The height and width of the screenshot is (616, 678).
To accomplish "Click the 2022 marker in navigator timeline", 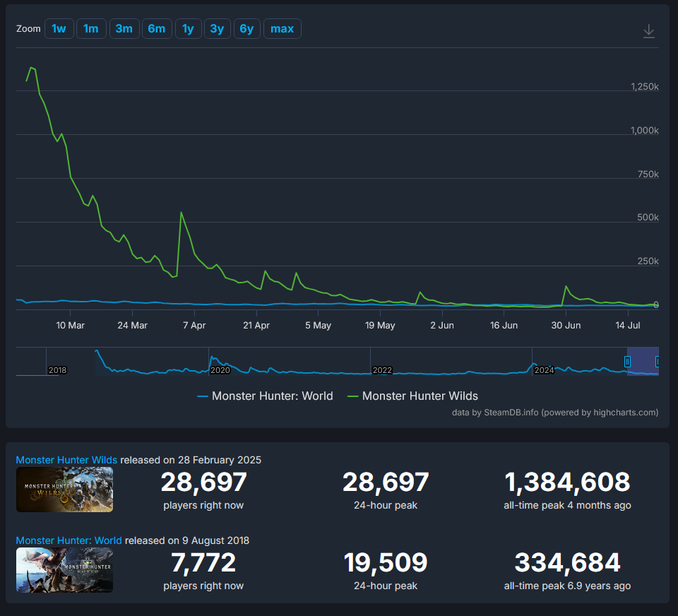I will click(x=382, y=370).
